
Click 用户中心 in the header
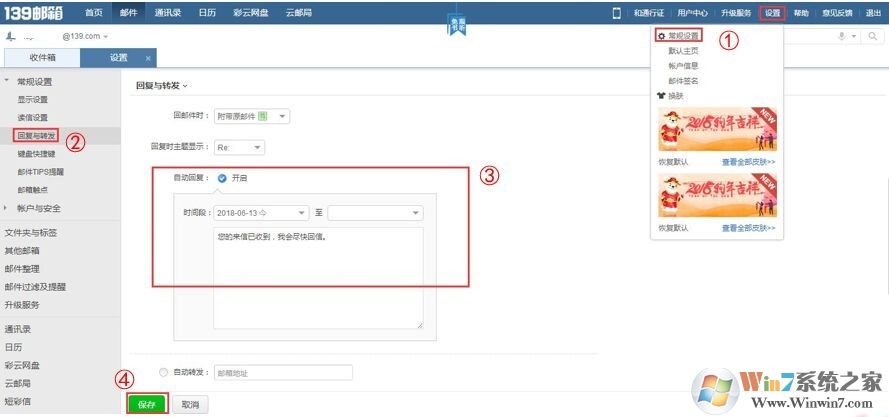pos(692,13)
